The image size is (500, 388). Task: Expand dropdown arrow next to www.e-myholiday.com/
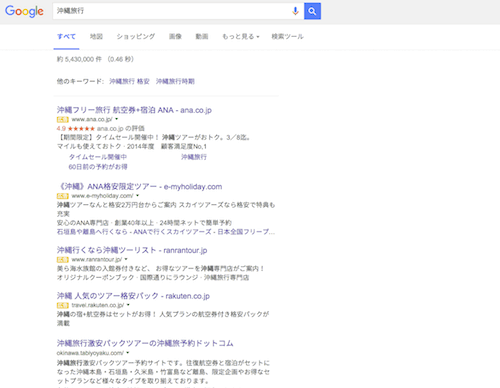pos(137,195)
